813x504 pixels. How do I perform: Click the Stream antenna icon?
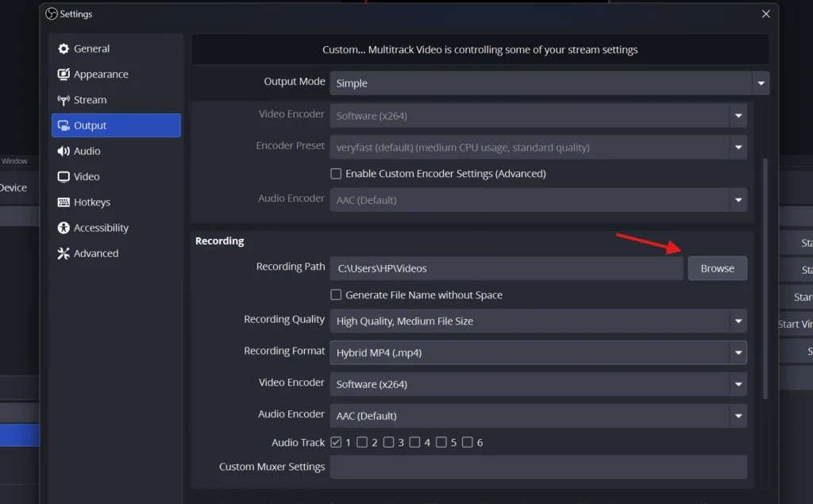tap(64, 99)
